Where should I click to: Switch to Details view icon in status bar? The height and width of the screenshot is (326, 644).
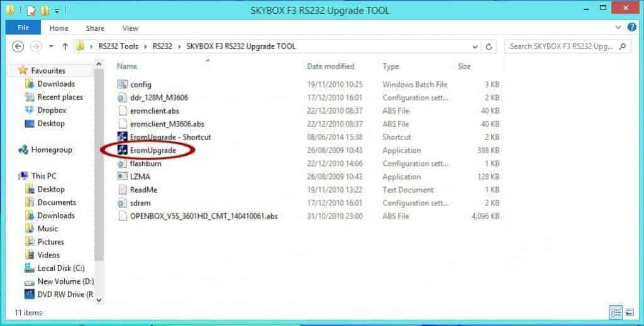[616, 312]
